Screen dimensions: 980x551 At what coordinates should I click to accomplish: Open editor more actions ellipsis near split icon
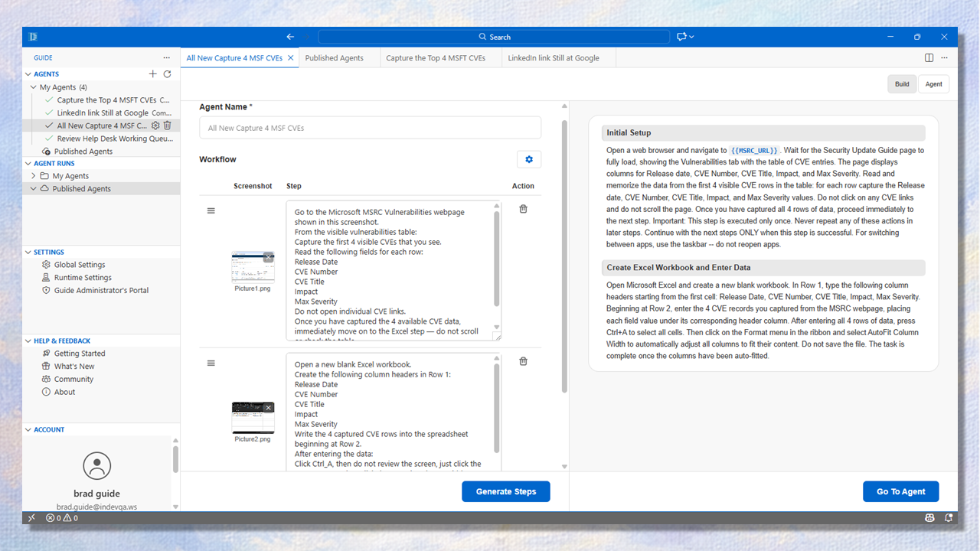944,58
